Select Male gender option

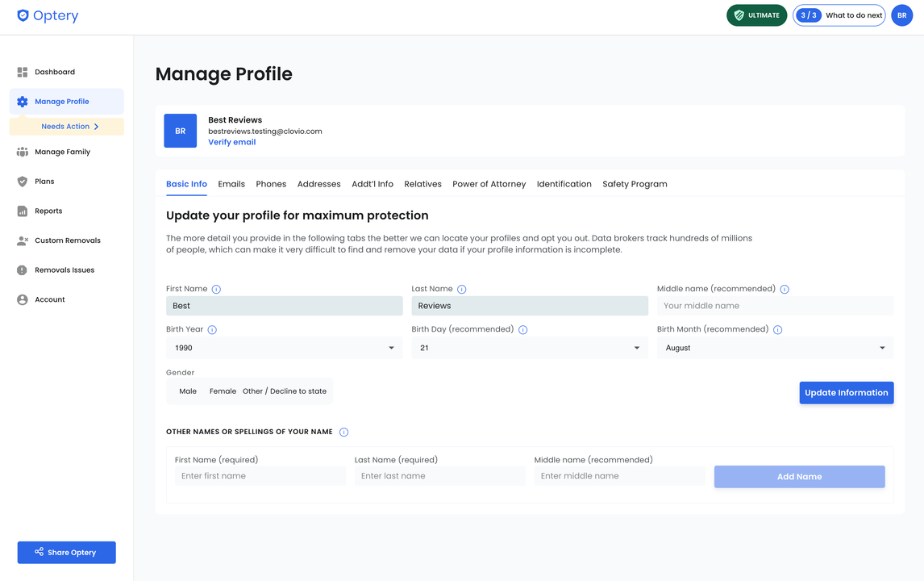tap(188, 391)
